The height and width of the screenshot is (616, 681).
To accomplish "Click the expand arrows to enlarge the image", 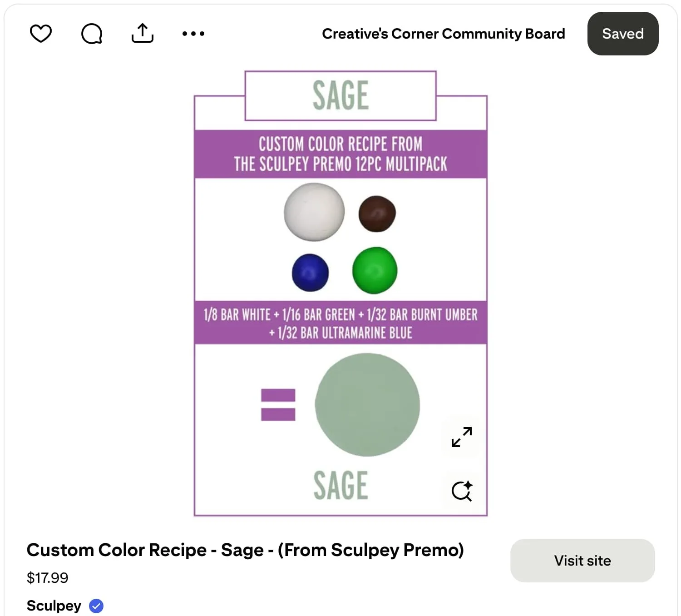I will 461,438.
